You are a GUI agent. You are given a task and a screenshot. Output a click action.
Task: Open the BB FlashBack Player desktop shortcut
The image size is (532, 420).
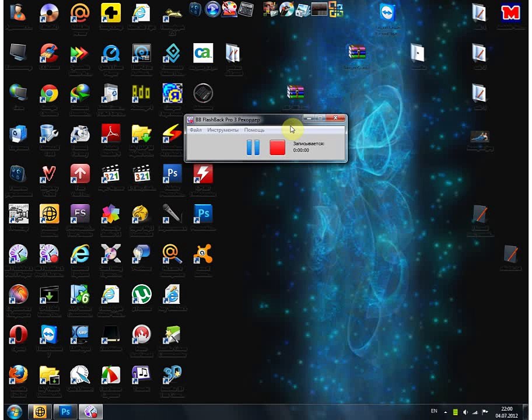(x=18, y=254)
